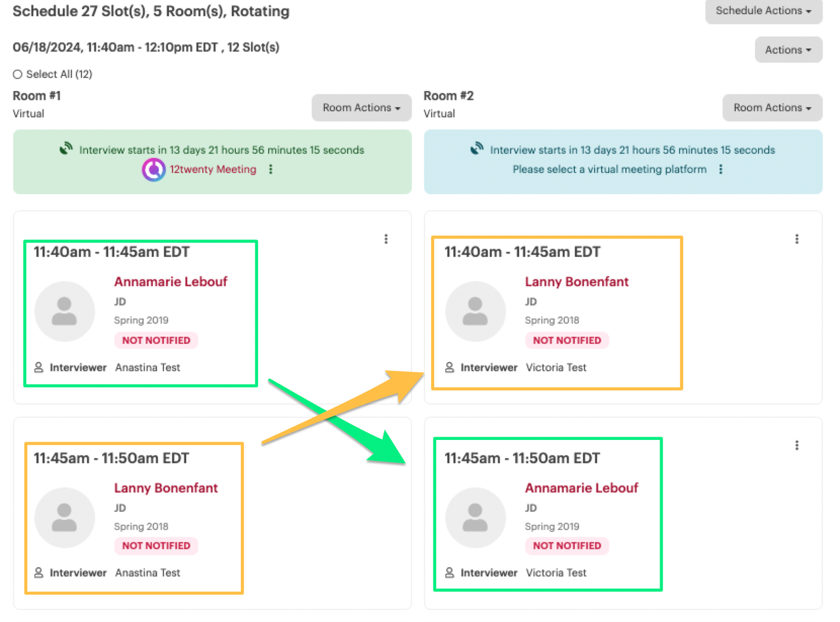This screenshot has height=622, width=840.
Task: Open Room Actions dropdown for Room #2
Action: (772, 108)
